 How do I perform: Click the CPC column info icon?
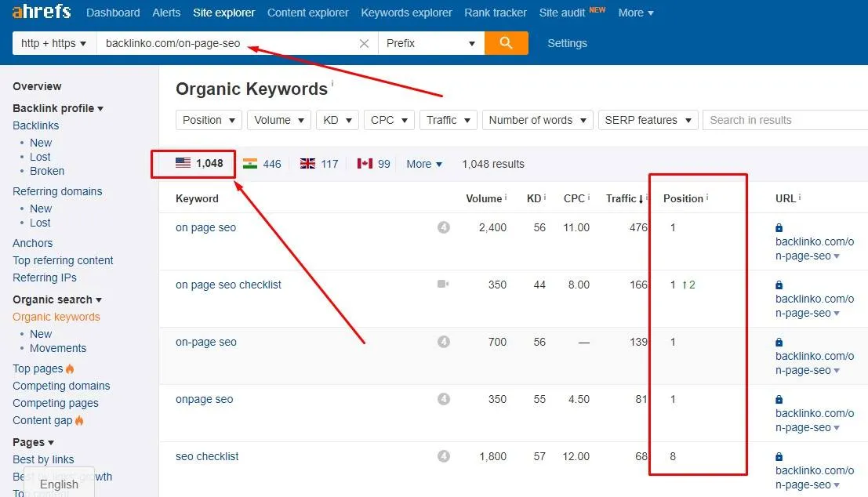(588, 197)
